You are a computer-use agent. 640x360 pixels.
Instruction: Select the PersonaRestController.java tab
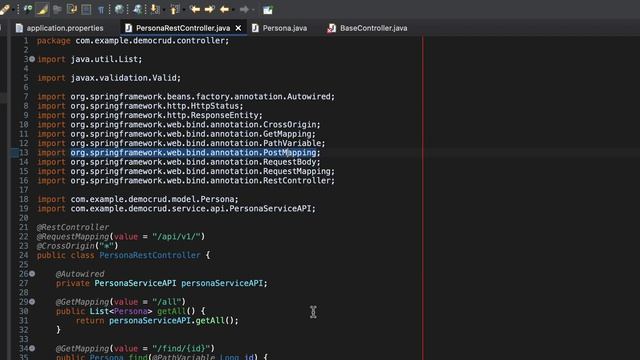pyautogui.click(x=183, y=28)
